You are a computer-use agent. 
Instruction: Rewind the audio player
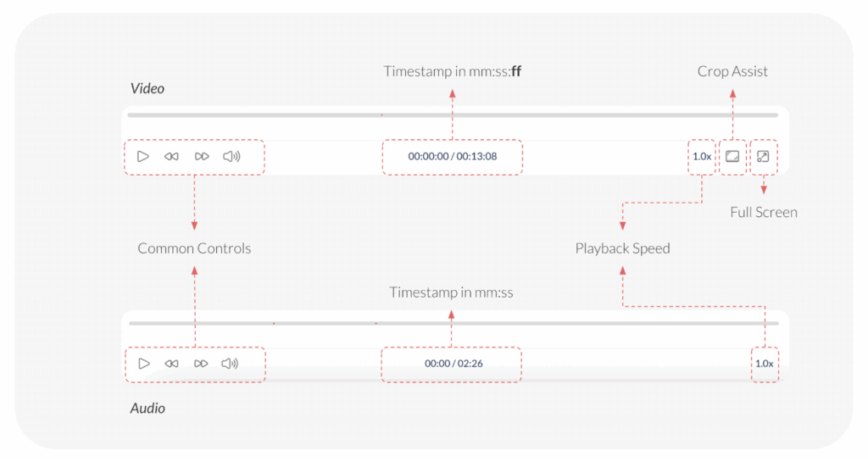pos(171,364)
